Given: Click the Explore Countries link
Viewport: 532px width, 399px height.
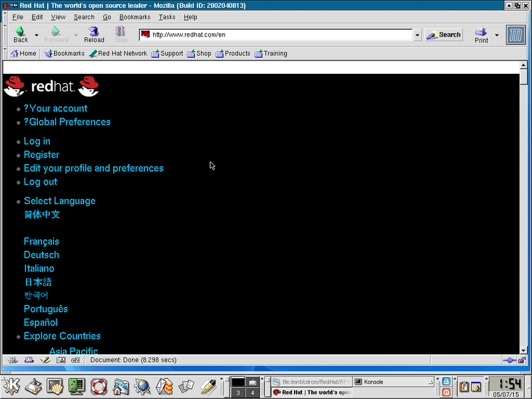Looking at the screenshot, I should tap(62, 336).
